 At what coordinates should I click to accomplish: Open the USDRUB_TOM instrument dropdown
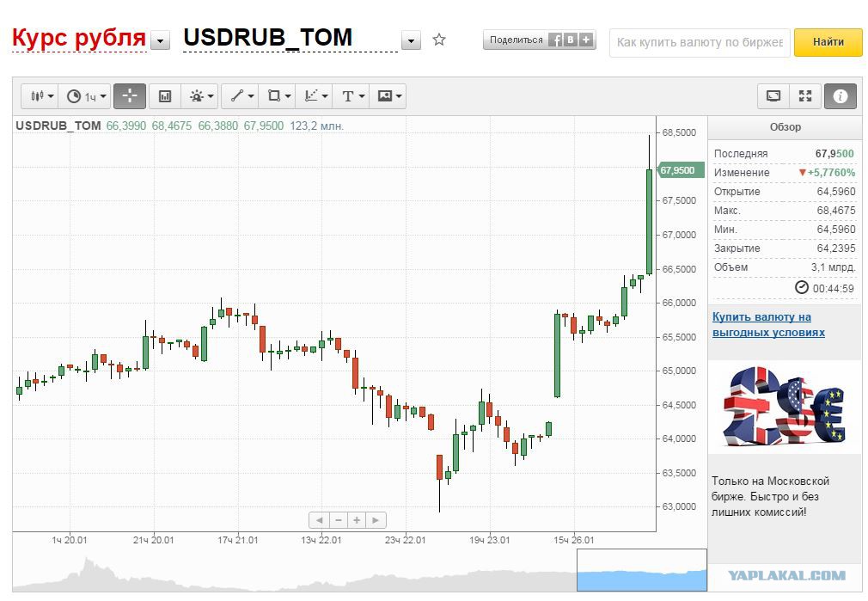point(411,41)
